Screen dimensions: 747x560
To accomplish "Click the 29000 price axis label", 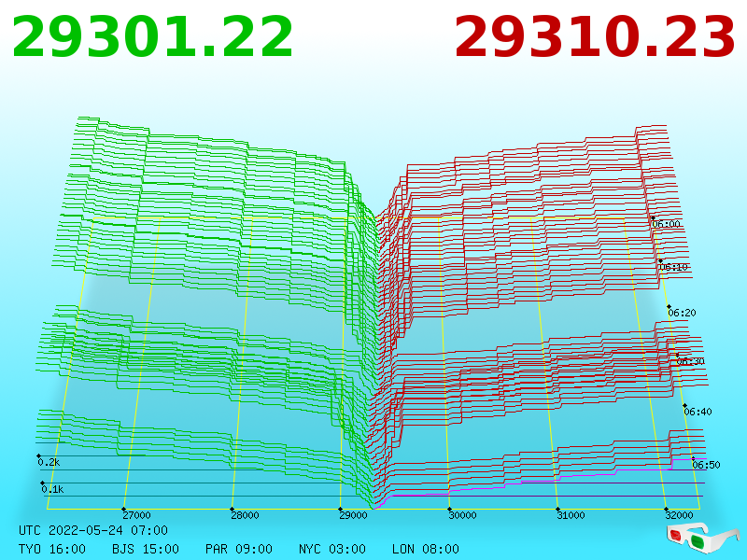I will coord(353,515).
